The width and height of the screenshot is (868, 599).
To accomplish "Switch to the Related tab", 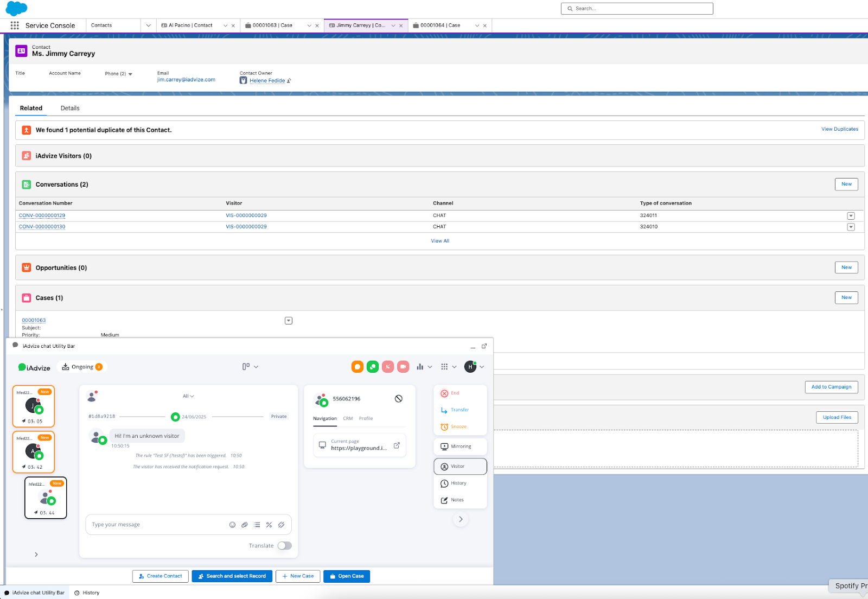I will click(31, 108).
